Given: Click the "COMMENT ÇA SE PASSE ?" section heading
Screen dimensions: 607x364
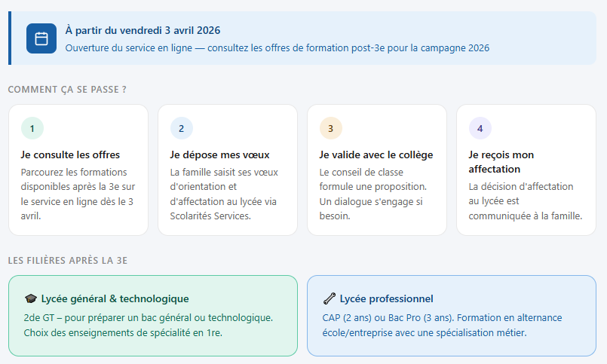Looking at the screenshot, I should coord(67,90).
